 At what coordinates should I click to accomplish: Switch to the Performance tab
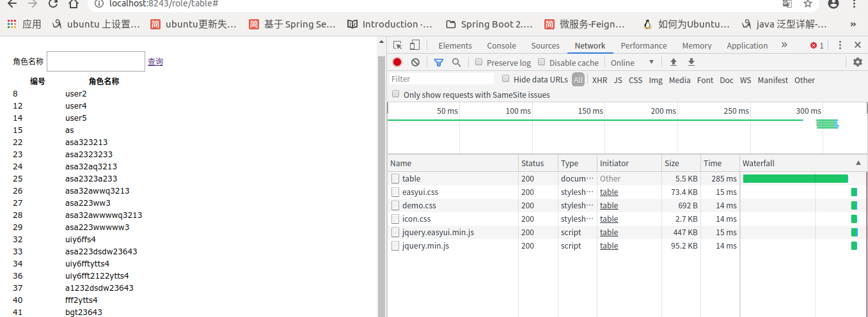pos(643,45)
